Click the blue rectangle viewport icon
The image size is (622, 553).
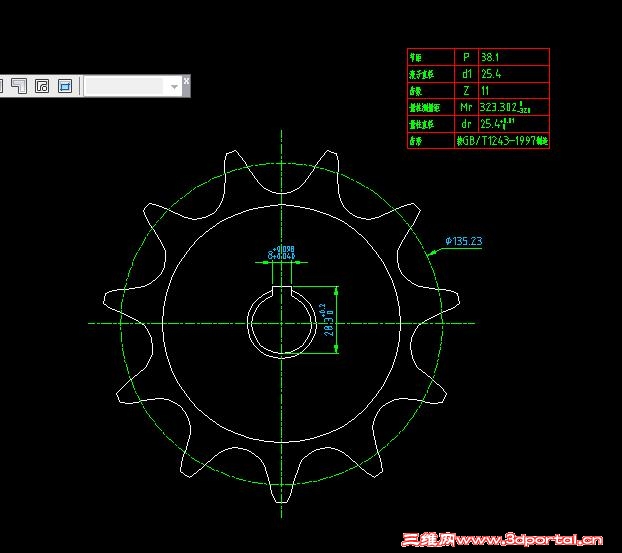[x=65, y=86]
